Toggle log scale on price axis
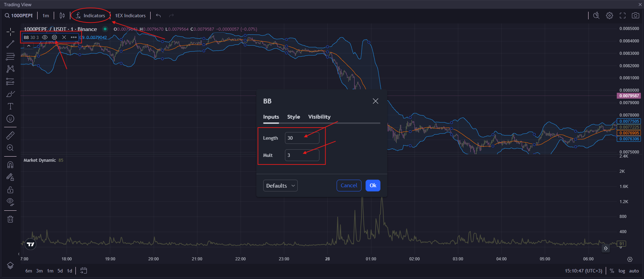This screenshot has width=644, height=279. pyautogui.click(x=622, y=271)
